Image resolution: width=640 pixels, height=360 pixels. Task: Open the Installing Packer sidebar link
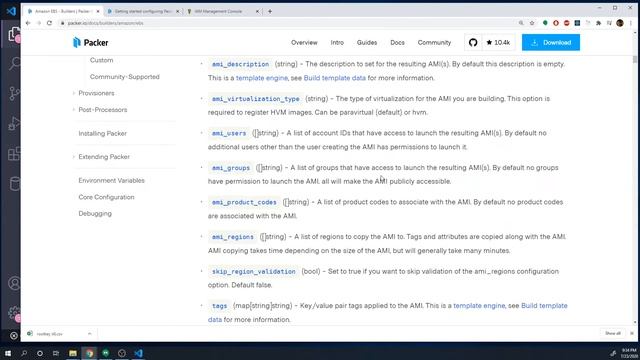coord(102,133)
